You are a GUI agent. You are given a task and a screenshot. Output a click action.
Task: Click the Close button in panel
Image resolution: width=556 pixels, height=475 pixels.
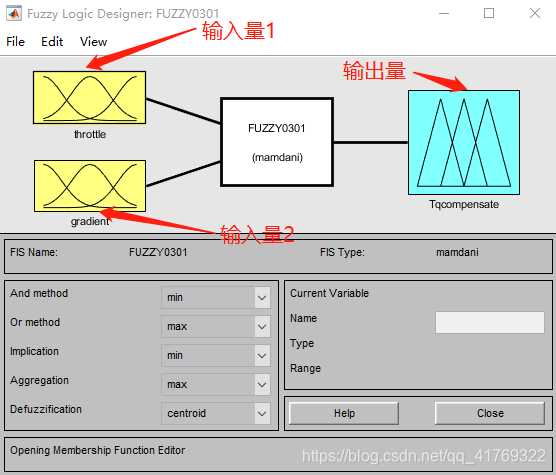point(490,413)
